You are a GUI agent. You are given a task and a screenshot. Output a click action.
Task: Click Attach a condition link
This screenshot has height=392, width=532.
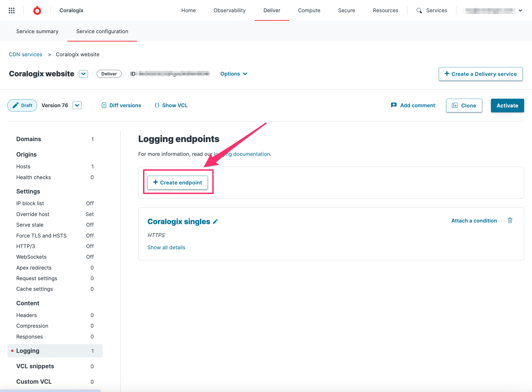[x=474, y=221]
